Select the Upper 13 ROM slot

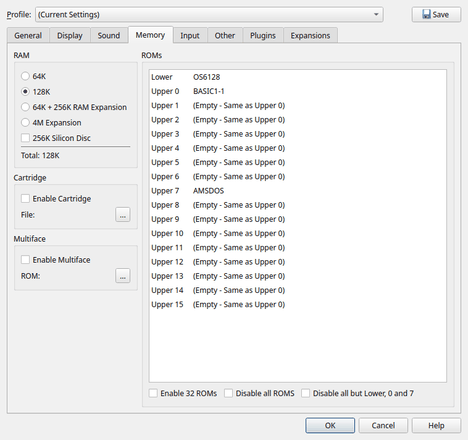click(297, 276)
